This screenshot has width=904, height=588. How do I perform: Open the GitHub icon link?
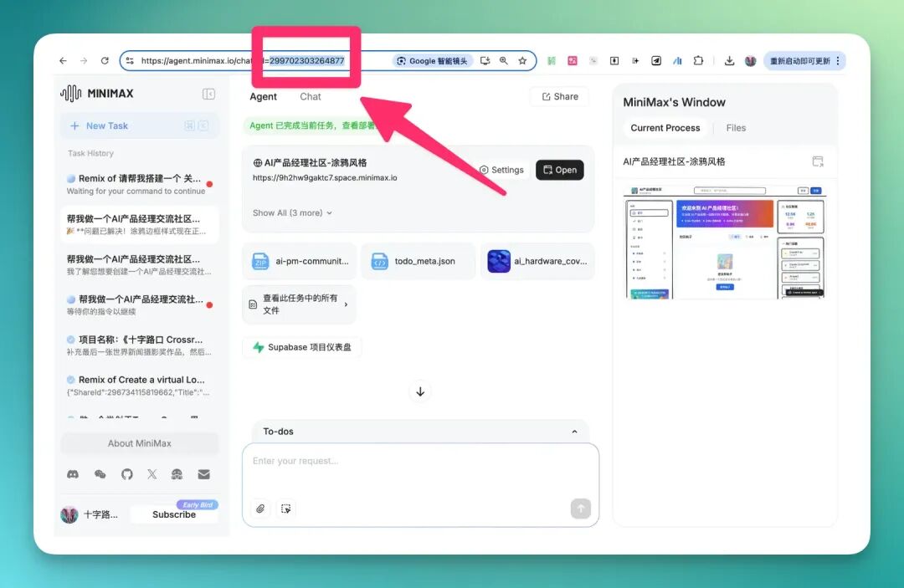(x=127, y=474)
